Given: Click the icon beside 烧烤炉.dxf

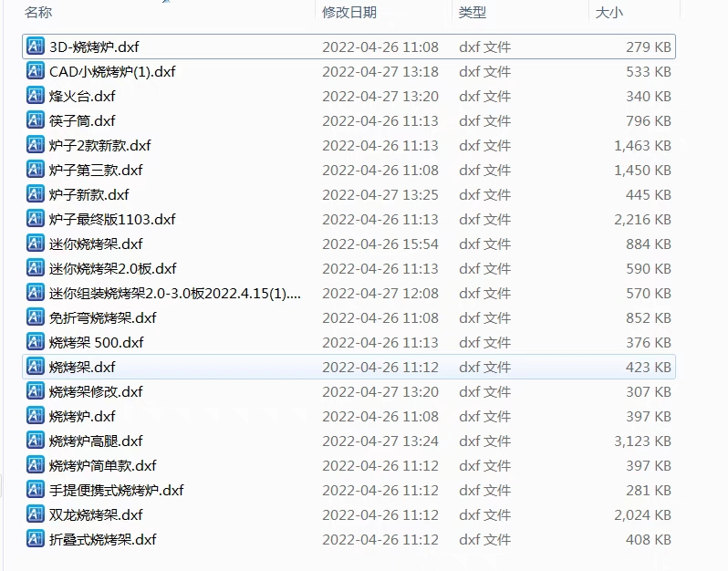Looking at the screenshot, I should pyautogui.click(x=36, y=416).
